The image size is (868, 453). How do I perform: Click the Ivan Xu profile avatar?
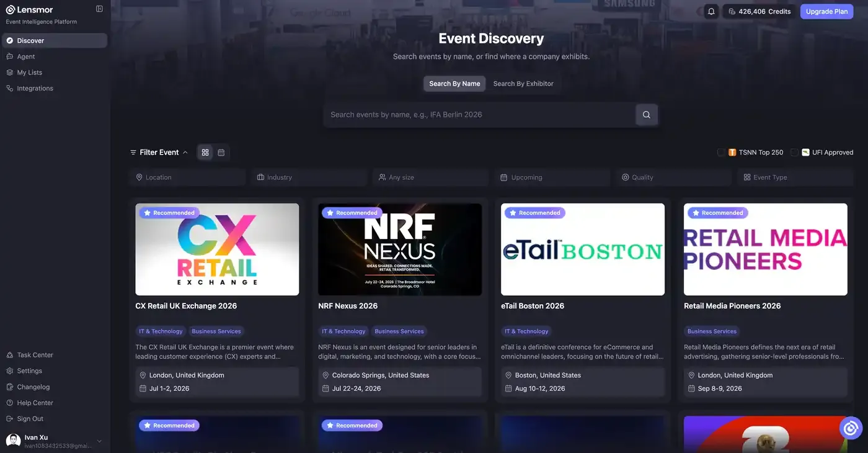click(13, 441)
